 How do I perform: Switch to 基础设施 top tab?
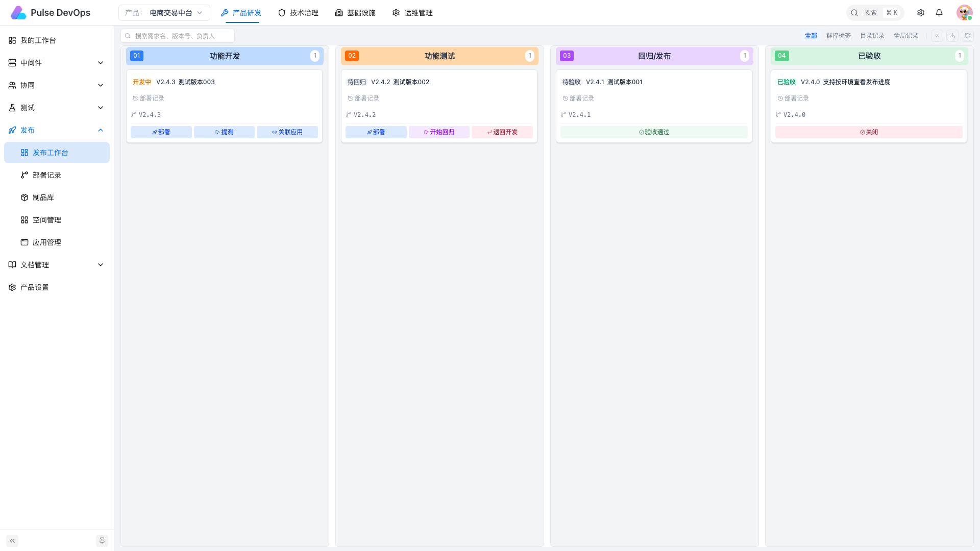pos(355,13)
